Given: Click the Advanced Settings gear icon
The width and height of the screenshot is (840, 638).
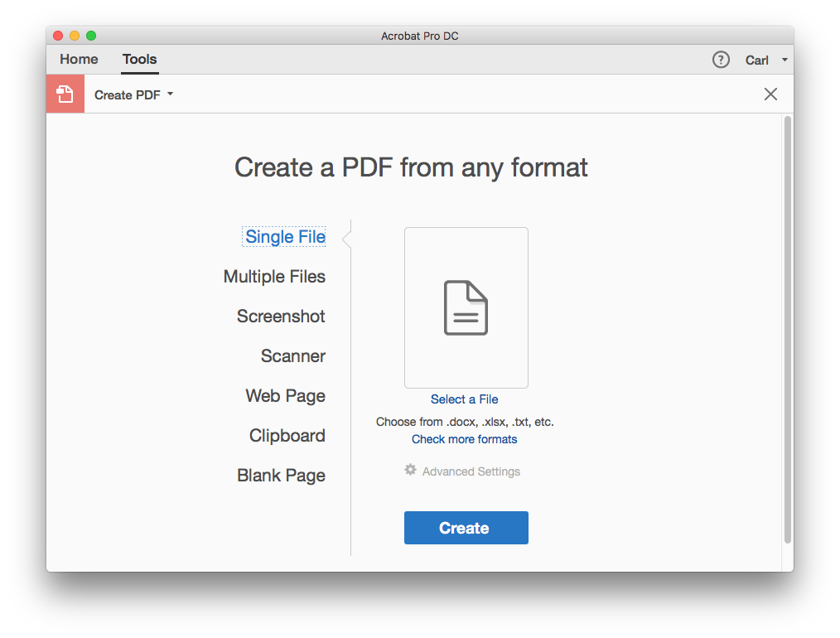Looking at the screenshot, I should (410, 471).
